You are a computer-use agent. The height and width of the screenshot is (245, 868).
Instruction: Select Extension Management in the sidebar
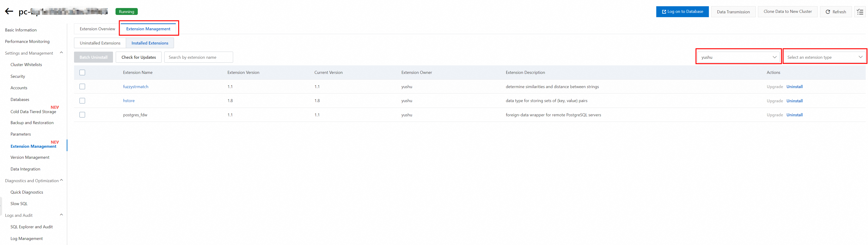[x=33, y=146]
